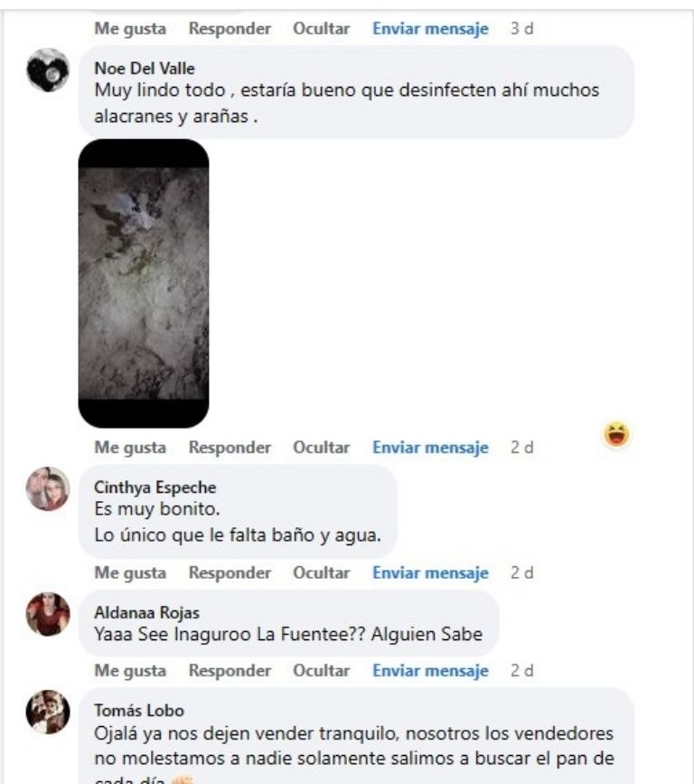This screenshot has width=694, height=784.
Task: Send message to Noe Del Valle
Action: pyautogui.click(x=431, y=448)
